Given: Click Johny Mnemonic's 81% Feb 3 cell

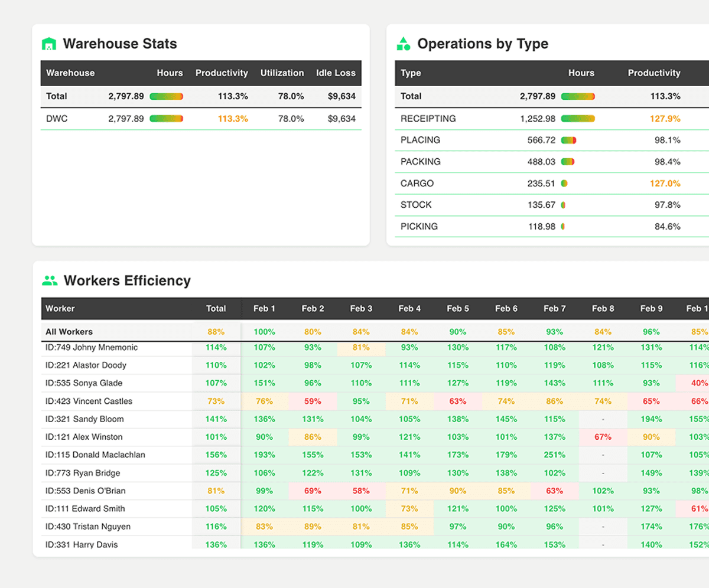Looking at the screenshot, I should pos(361,348).
